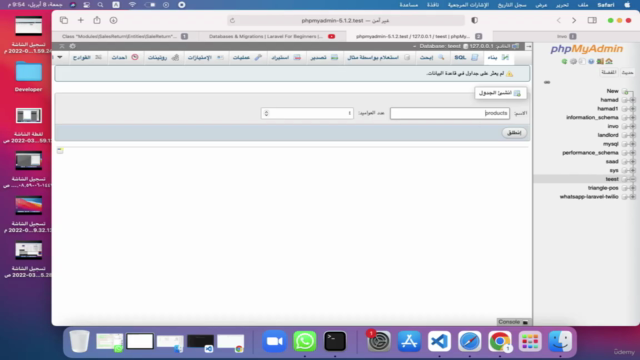Select performance_schema database in tree
Image resolution: width=640 pixels, height=360 pixels.
click(590, 153)
